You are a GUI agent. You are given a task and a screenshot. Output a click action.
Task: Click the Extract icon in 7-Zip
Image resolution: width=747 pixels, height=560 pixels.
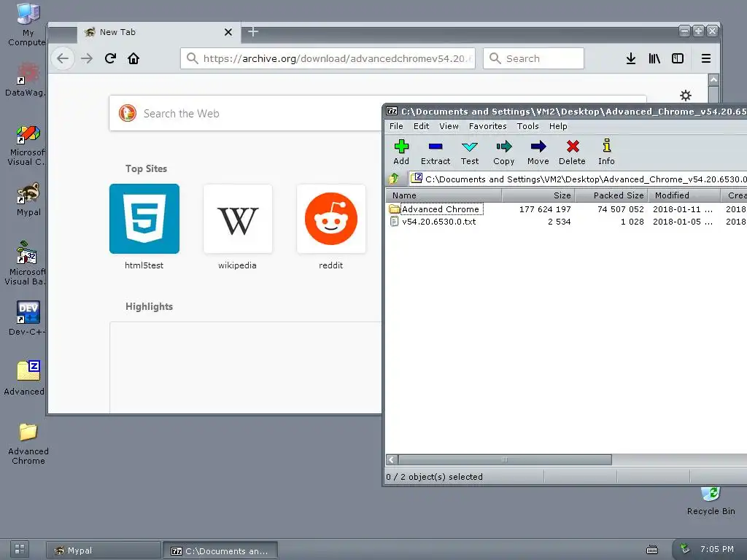(436, 152)
